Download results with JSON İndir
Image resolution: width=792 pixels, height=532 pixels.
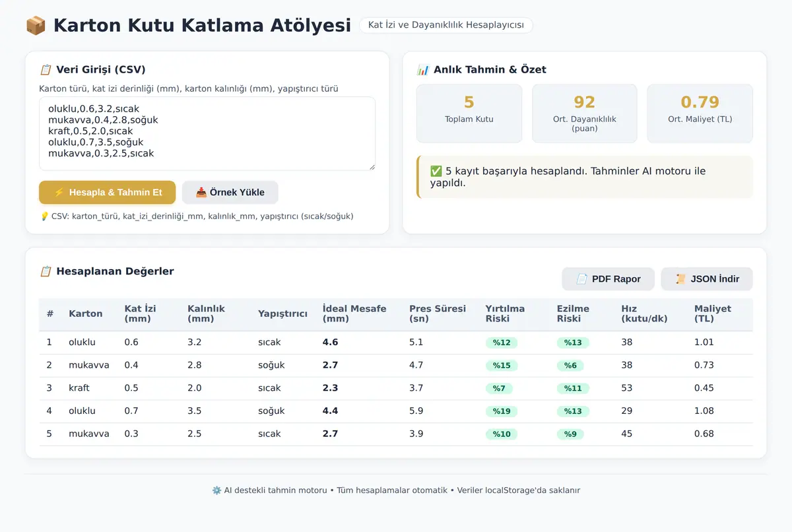[707, 279]
